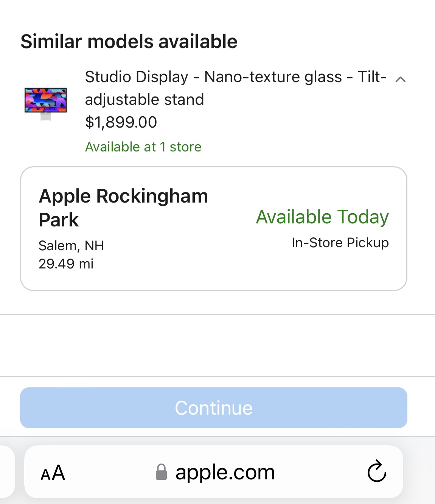Switch to the adjacent tab at left edge
Screen dimensions: 435x504
[x=6, y=471]
